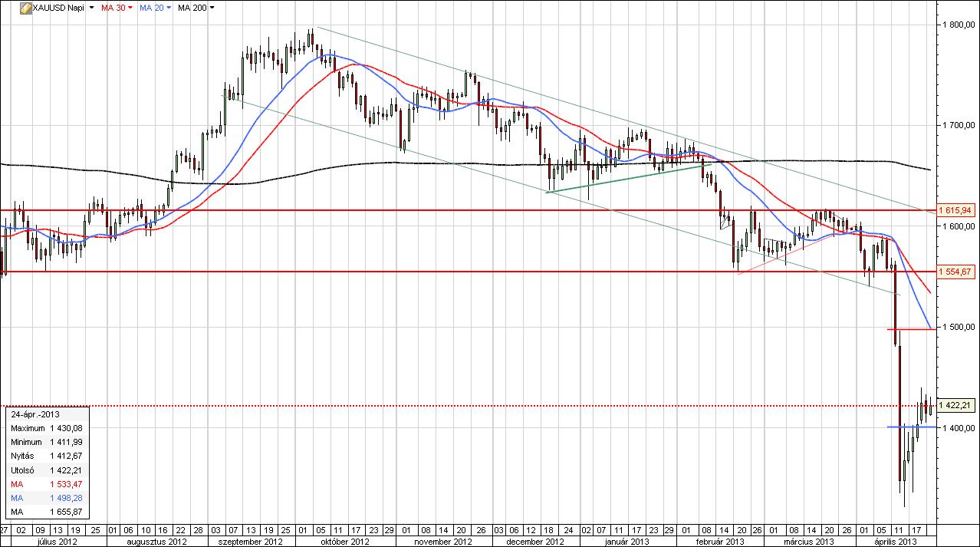The height and width of the screenshot is (547, 980).
Task: Click the 1 600,00 axis label
Action: (958, 226)
